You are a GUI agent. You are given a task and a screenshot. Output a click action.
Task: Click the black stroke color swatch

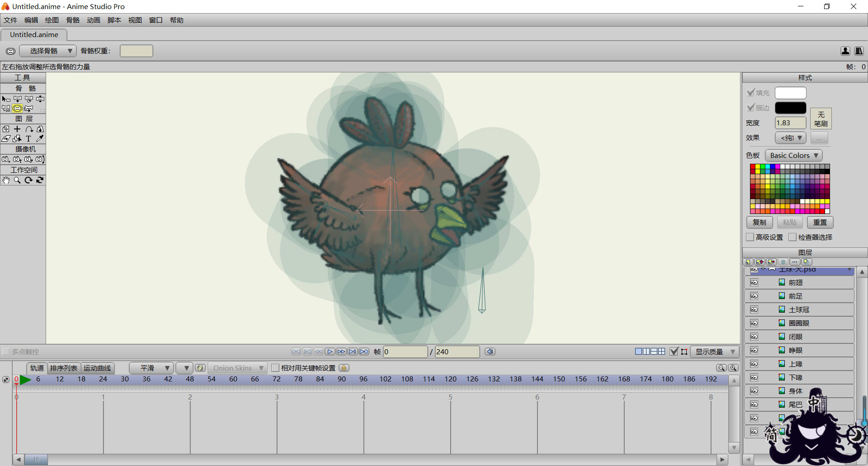pyautogui.click(x=791, y=108)
